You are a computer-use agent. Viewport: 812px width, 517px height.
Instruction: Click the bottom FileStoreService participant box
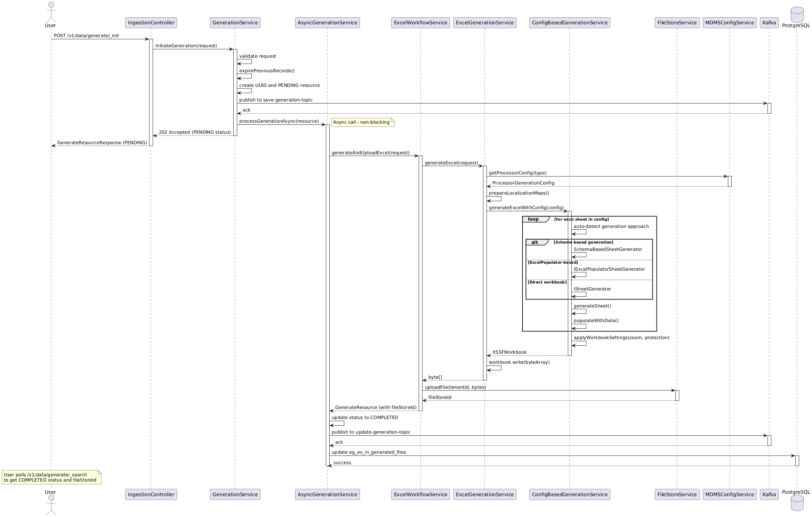677,494
